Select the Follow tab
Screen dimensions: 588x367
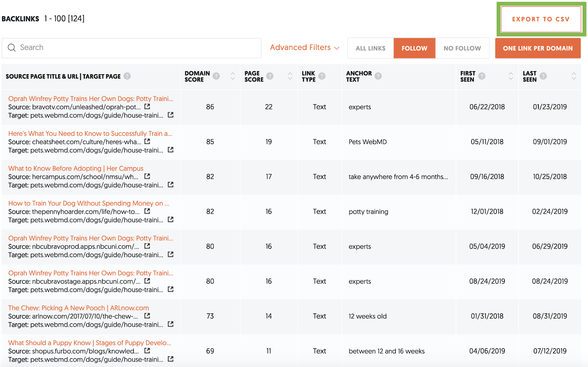point(414,48)
